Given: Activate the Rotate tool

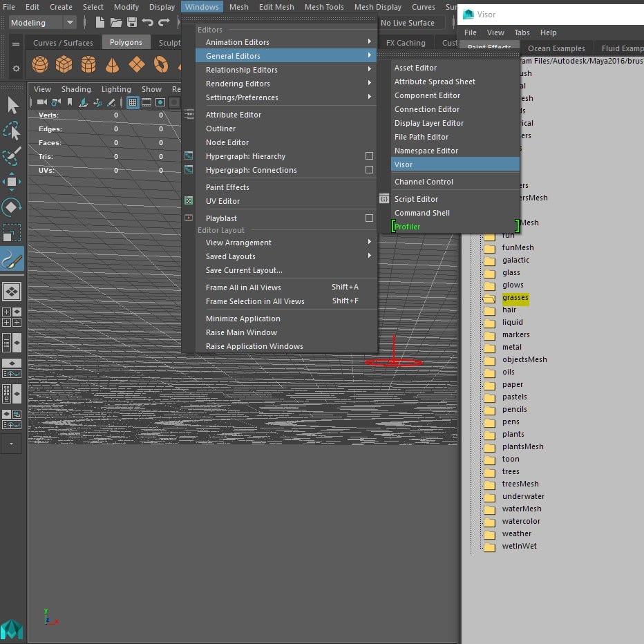Looking at the screenshot, I should pos(12,207).
